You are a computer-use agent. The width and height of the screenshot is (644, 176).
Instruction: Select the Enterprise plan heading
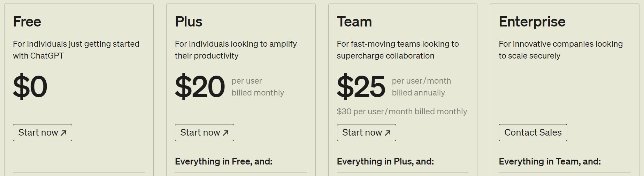click(532, 22)
